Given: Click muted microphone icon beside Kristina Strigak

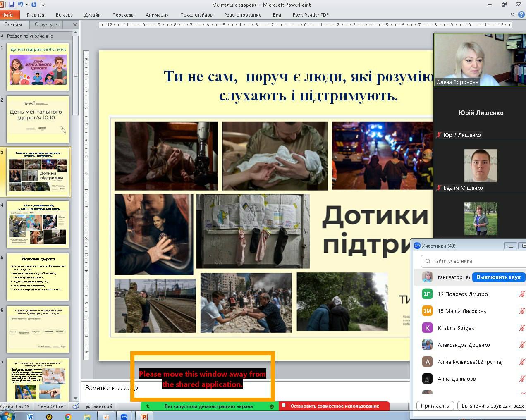Looking at the screenshot, I should [x=522, y=328].
